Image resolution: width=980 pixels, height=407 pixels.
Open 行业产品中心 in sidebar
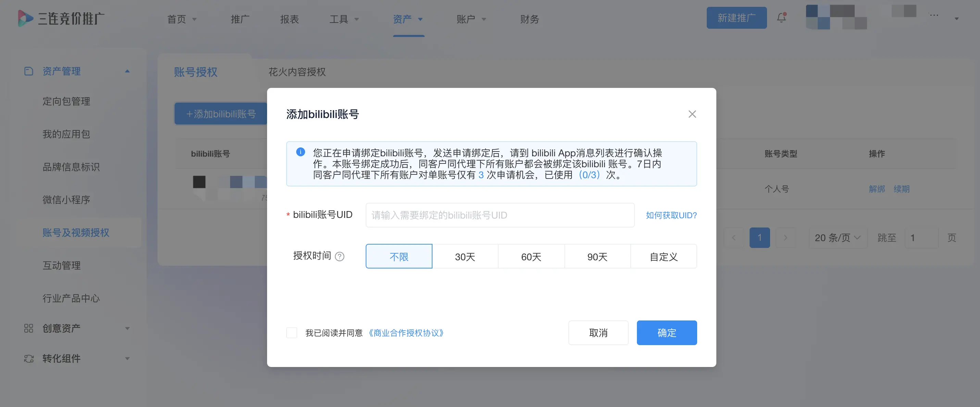[71, 298]
